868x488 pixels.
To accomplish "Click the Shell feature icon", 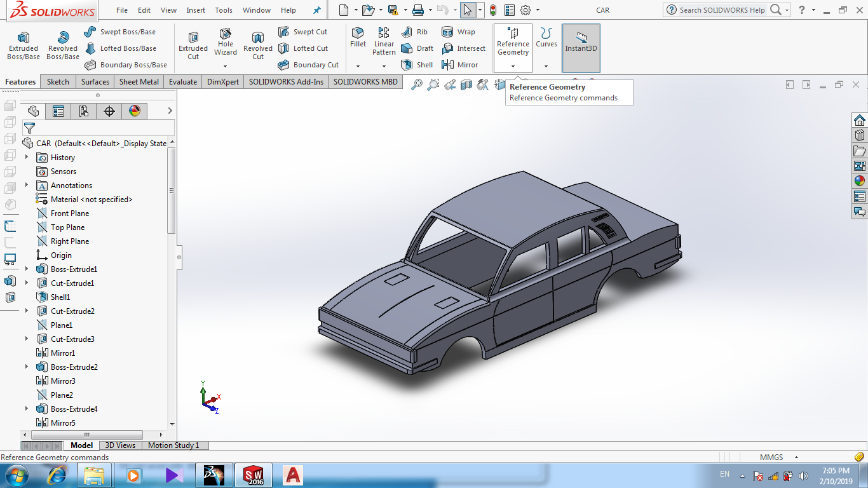I will [x=417, y=65].
